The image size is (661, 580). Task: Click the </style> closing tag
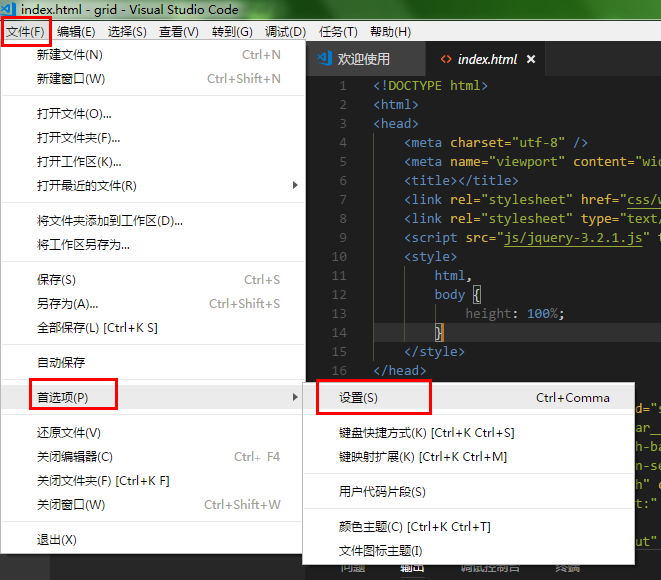point(434,352)
